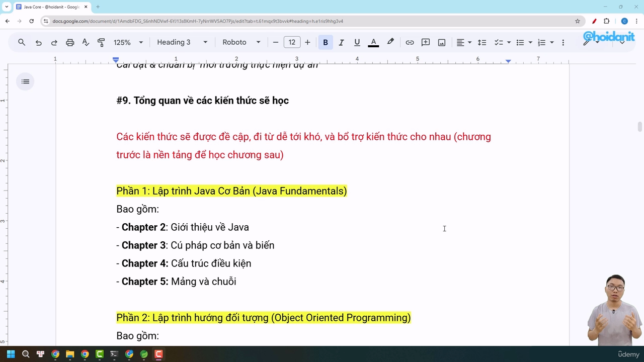The width and height of the screenshot is (644, 362).
Task: Bookmark this page with the star
Action: tap(578, 21)
